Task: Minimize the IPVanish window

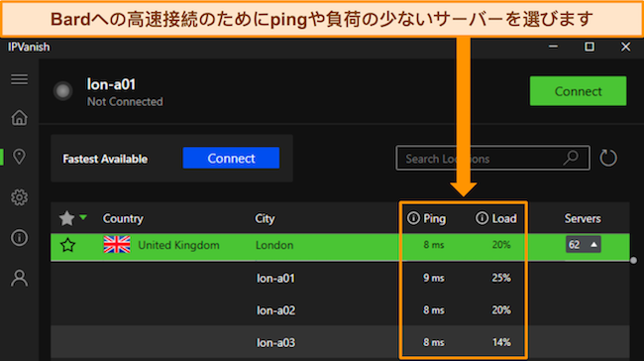Action: [553, 47]
